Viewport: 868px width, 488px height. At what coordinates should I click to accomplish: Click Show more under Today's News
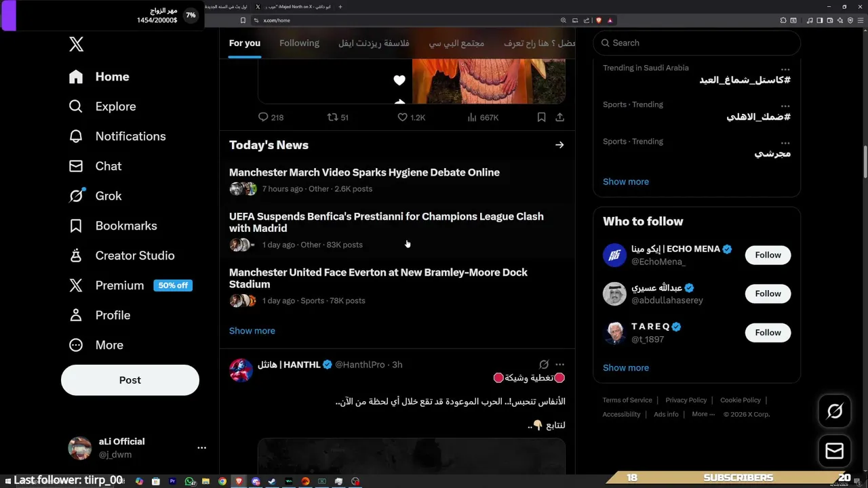click(x=252, y=331)
